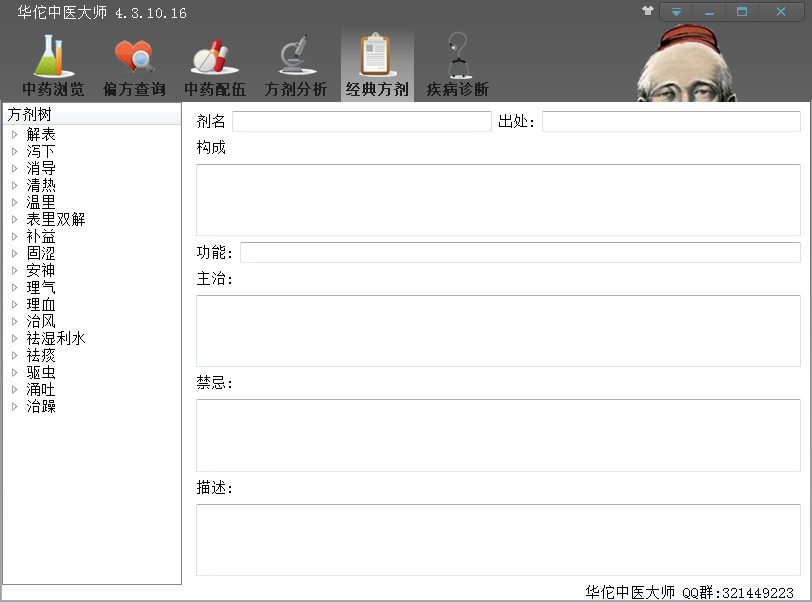The image size is (812, 602).
Task: Select 安神 in the formula tree
Action: coord(41,270)
